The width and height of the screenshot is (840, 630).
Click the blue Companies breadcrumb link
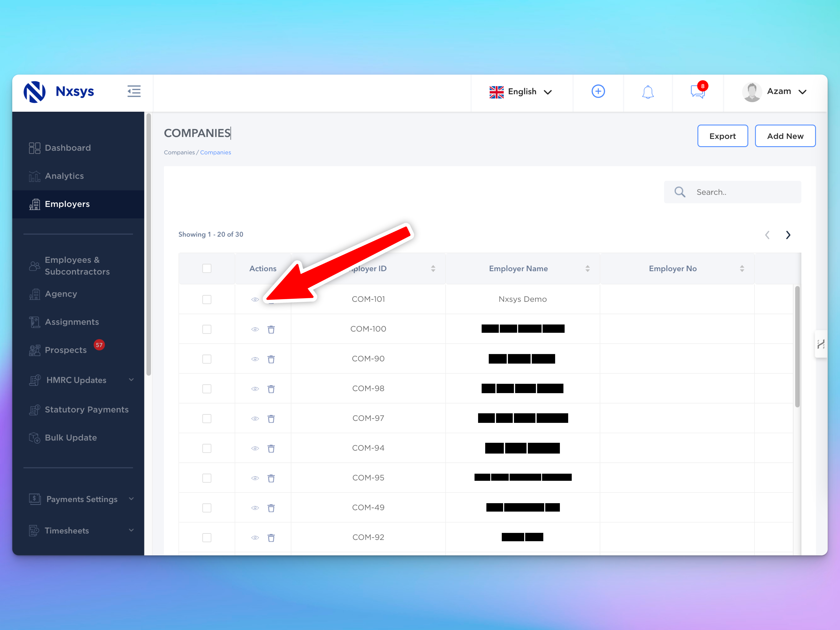point(215,152)
